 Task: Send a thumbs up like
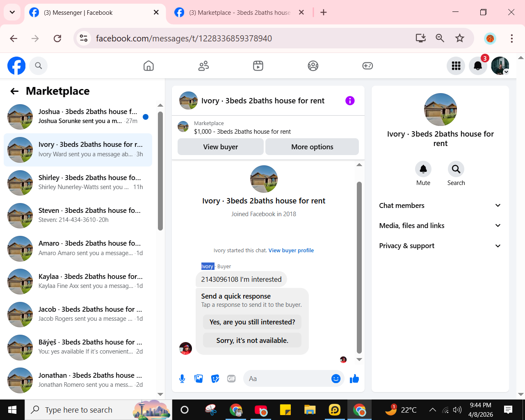(x=354, y=379)
